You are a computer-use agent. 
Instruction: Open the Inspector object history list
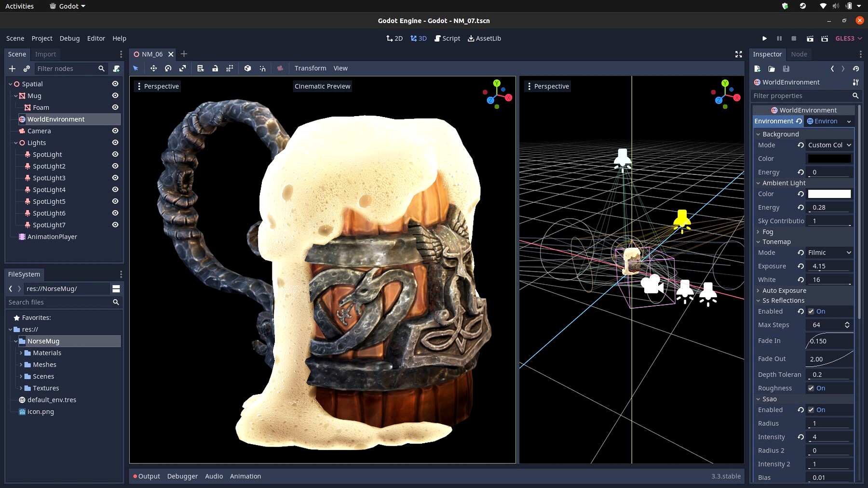coord(855,69)
